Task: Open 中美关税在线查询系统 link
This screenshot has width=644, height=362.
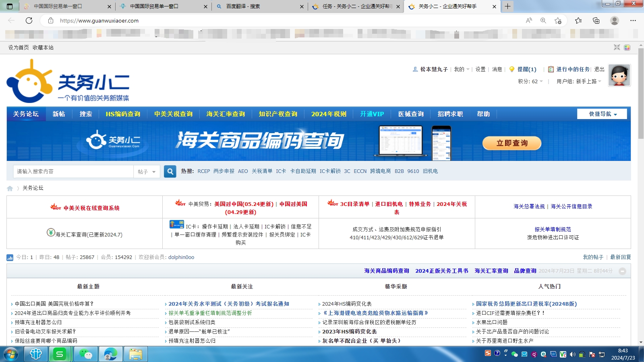Action: [x=91, y=208]
